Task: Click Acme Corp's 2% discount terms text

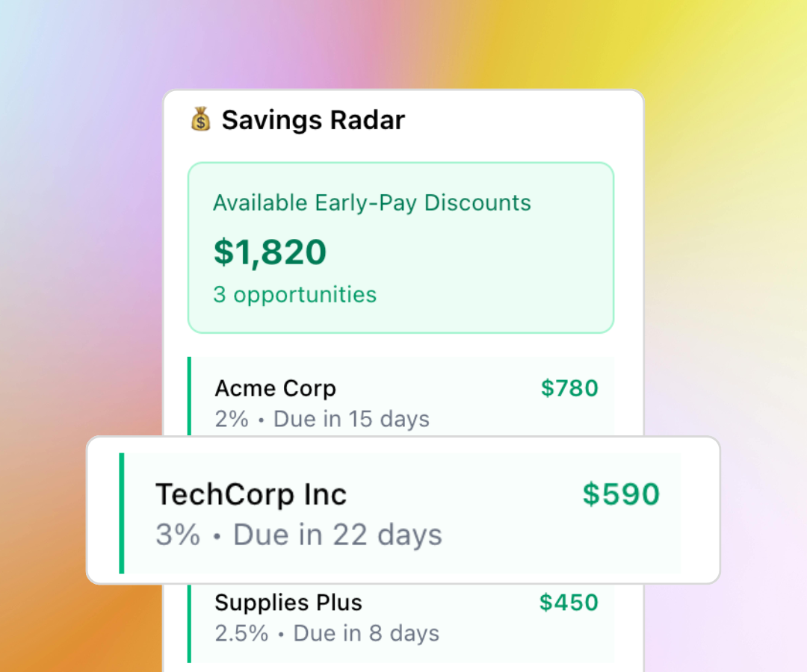Action: coord(232,419)
